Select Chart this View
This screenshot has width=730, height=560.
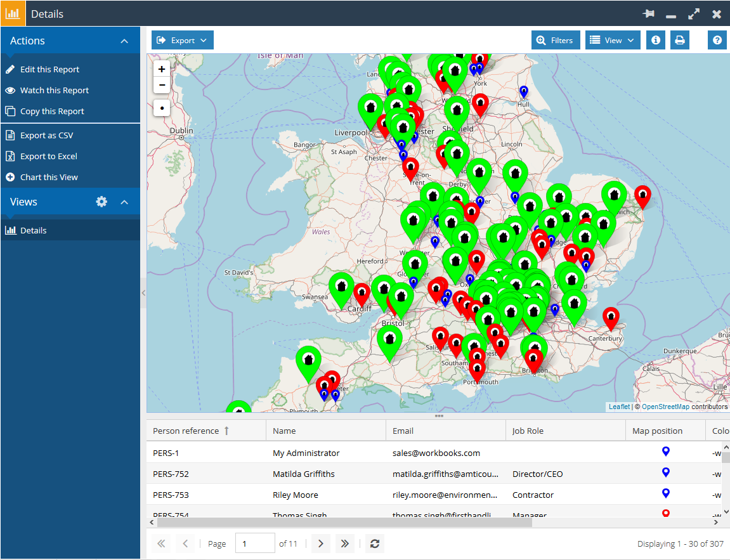[x=49, y=178]
